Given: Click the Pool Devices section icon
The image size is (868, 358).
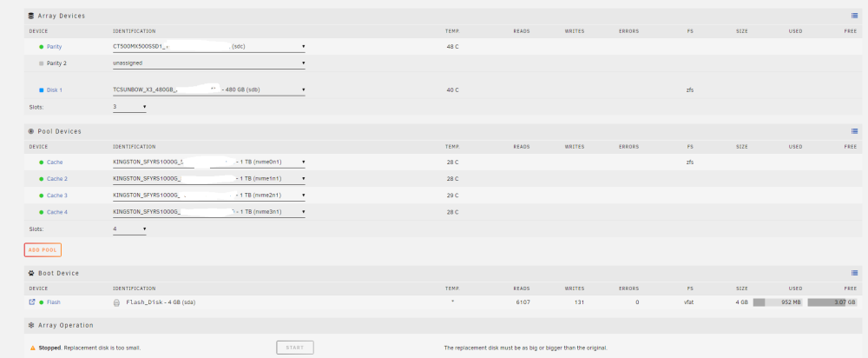Looking at the screenshot, I should click(x=31, y=131).
